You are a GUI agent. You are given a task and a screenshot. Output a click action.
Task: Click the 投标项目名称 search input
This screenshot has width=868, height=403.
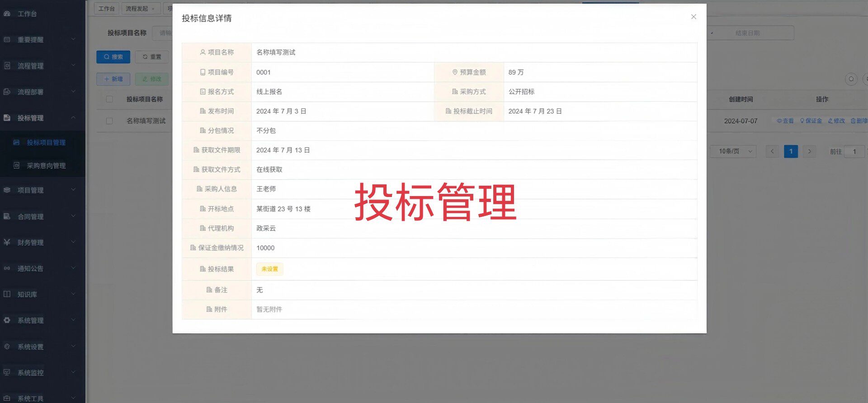point(162,33)
